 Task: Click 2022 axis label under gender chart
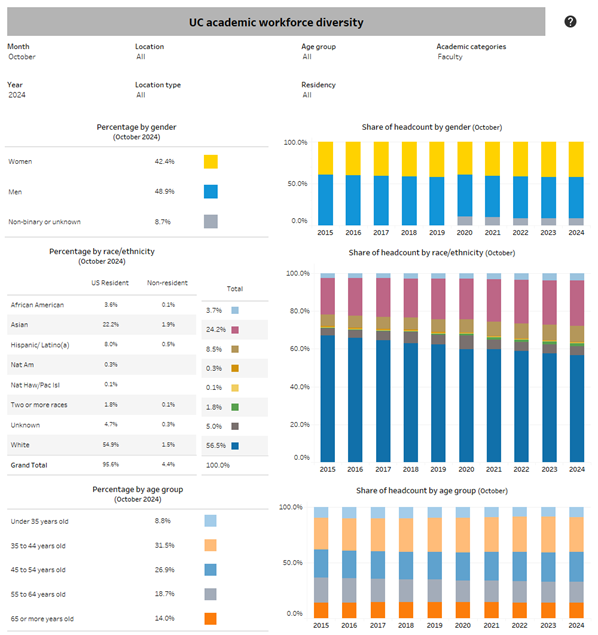520,232
